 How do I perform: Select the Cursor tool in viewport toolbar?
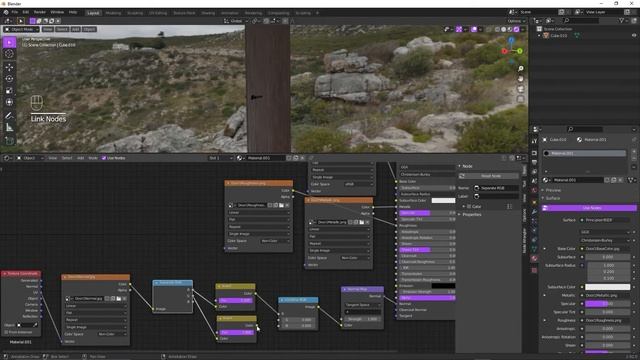coord(9,54)
